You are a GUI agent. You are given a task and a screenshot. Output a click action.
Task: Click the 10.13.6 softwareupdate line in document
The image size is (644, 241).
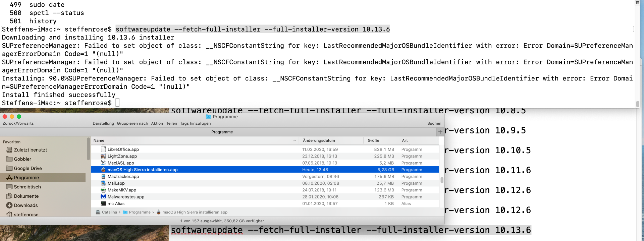coord(351,230)
